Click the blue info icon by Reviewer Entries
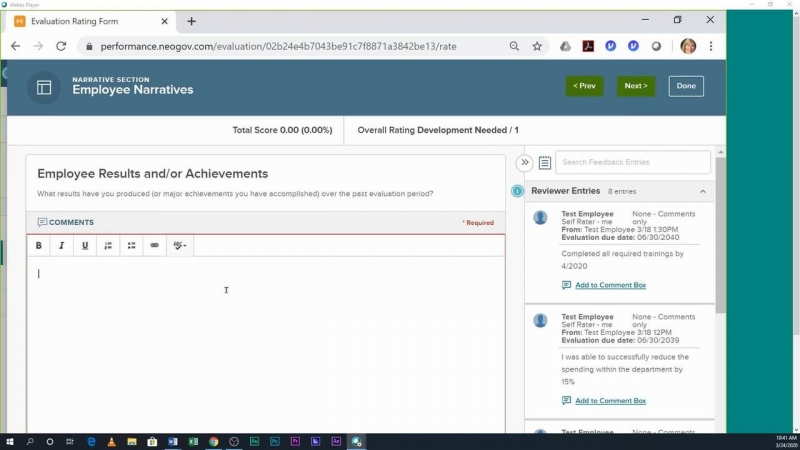This screenshot has height=450, width=800. coord(518,191)
